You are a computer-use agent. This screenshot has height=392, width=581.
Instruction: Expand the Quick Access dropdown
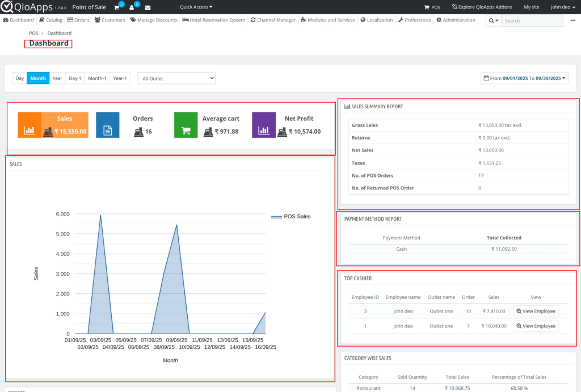[196, 7]
